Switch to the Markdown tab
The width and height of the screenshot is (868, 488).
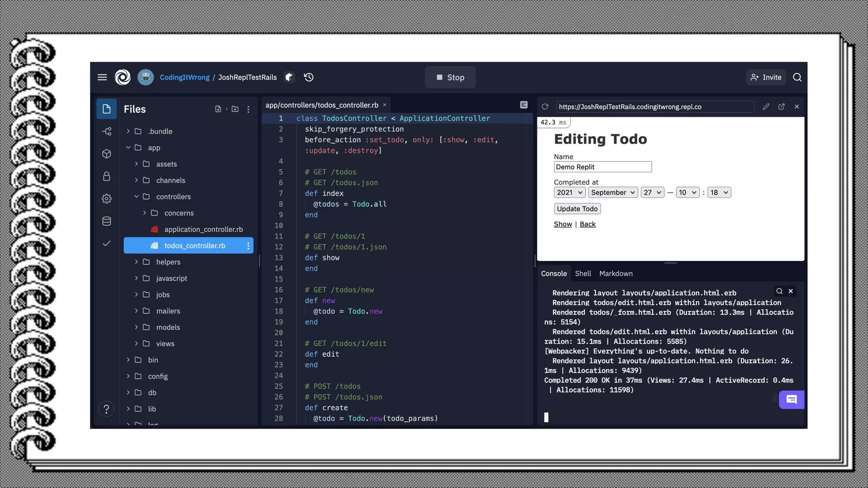point(616,274)
